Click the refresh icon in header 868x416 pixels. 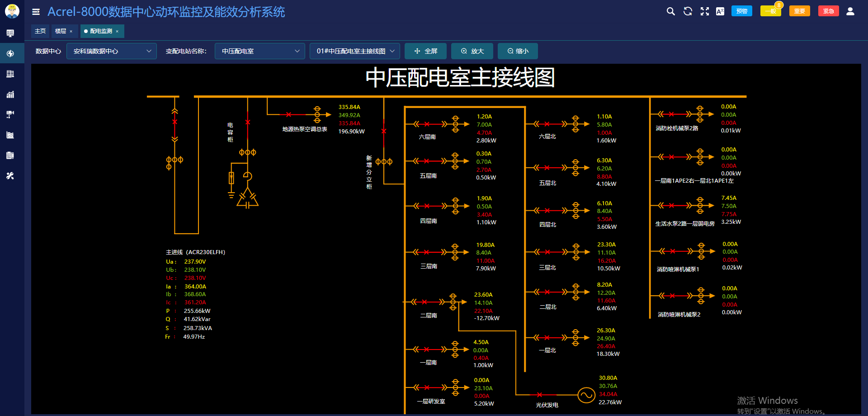[x=688, y=11]
